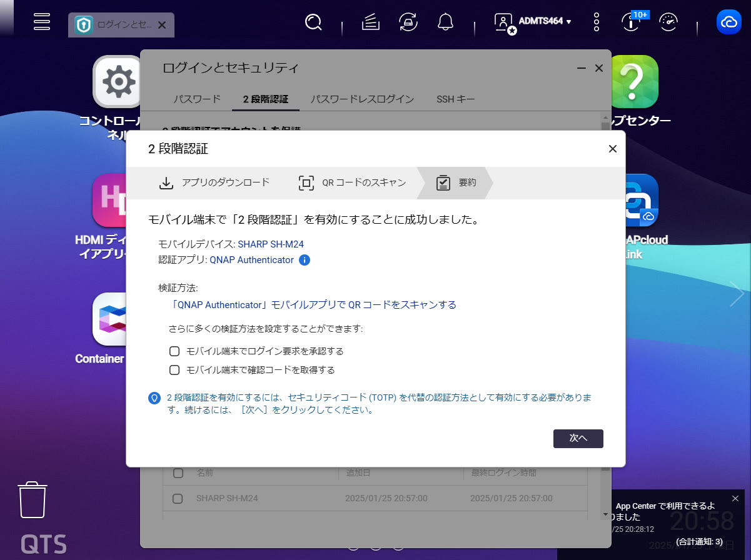Click the QR code scan verification method text

314,305
